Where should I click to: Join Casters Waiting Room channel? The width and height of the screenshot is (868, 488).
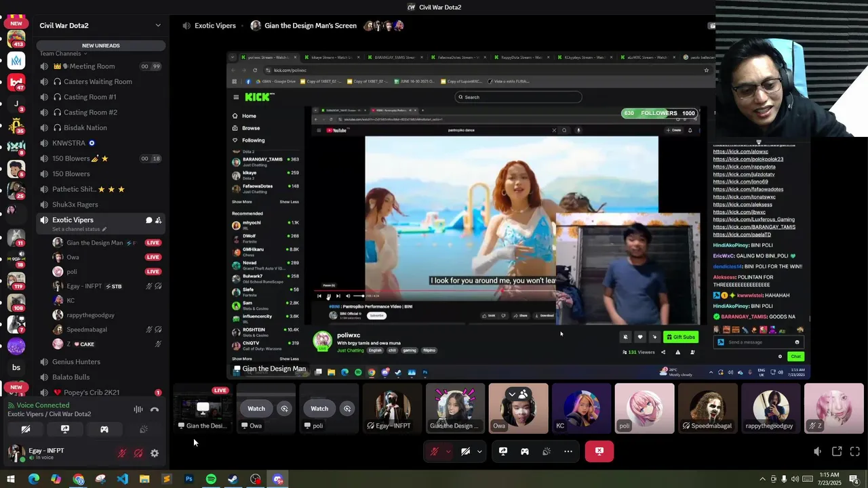tap(100, 81)
